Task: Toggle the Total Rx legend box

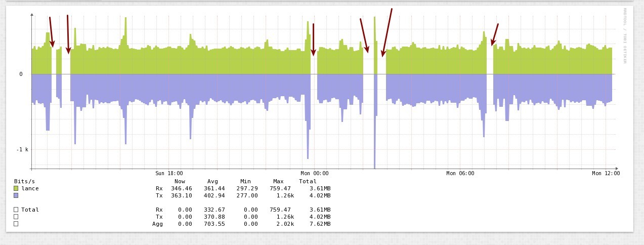Action: pos(16,210)
